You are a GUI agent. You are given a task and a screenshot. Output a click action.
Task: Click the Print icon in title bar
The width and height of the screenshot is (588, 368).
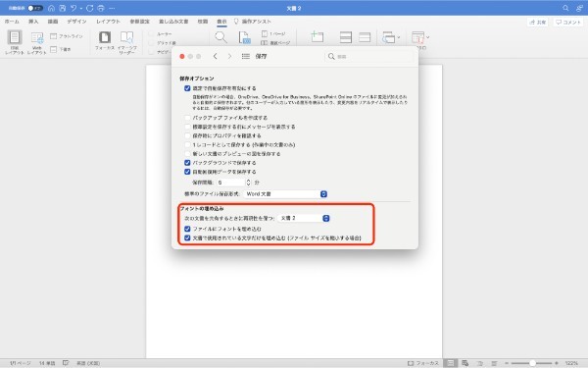(x=101, y=8)
